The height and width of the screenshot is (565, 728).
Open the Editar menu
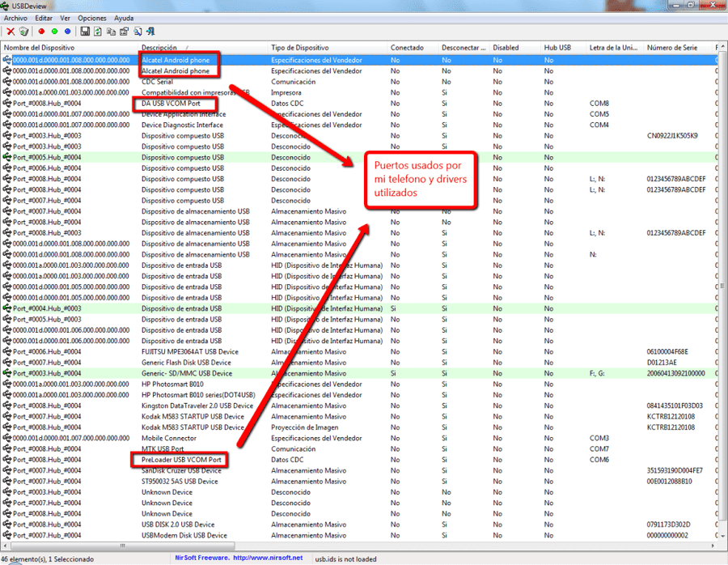point(44,18)
